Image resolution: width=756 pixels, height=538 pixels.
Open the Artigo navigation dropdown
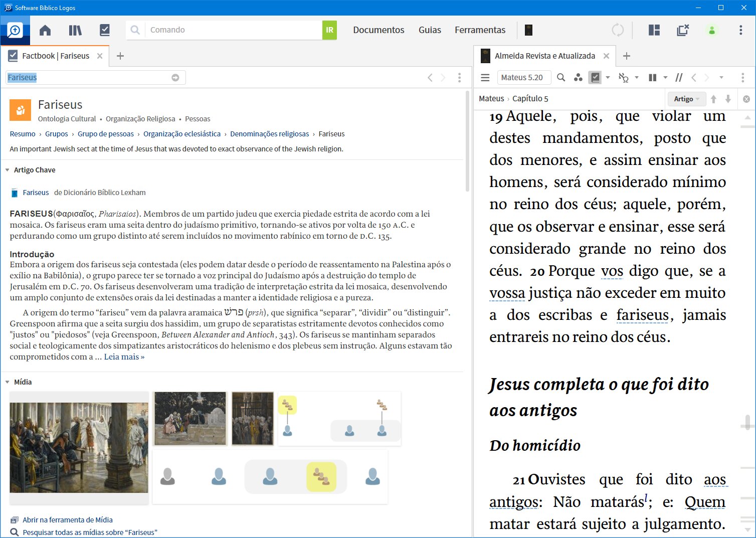pyautogui.click(x=686, y=99)
